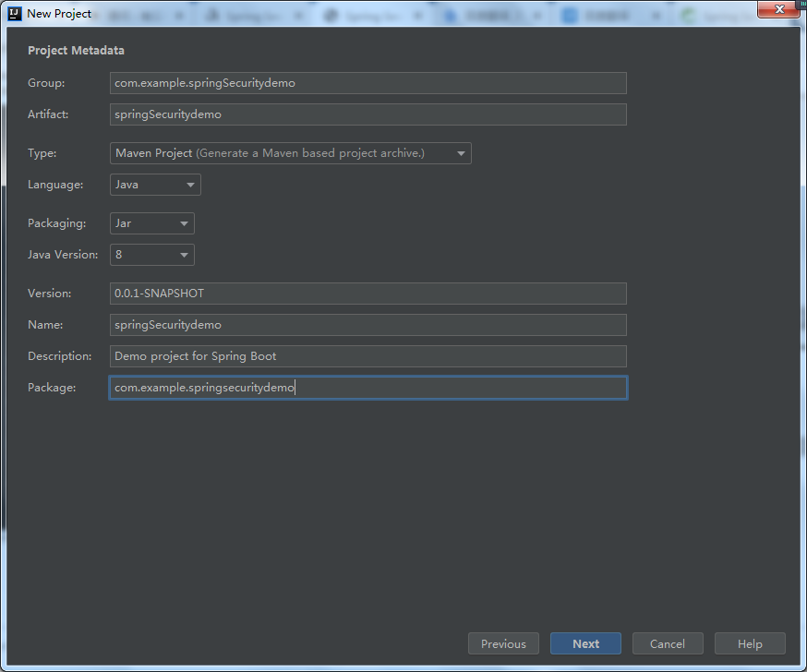Screen dimensions: 807x672
Task: Go back with the Previous button
Action: tap(503, 644)
